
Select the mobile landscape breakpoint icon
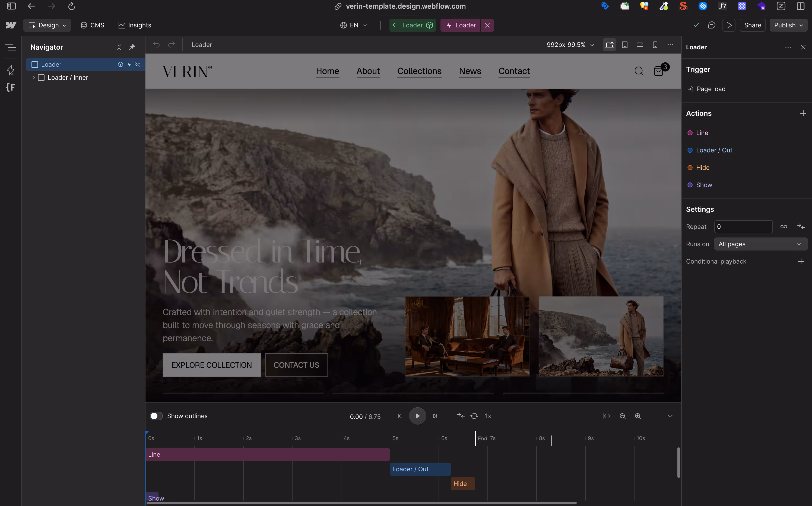pyautogui.click(x=640, y=44)
